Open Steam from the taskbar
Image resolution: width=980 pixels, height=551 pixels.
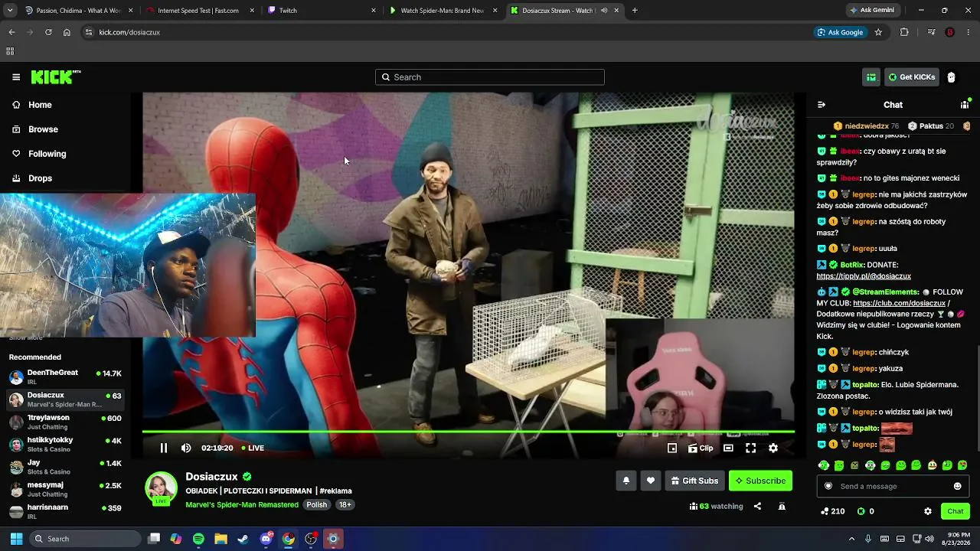[243, 539]
